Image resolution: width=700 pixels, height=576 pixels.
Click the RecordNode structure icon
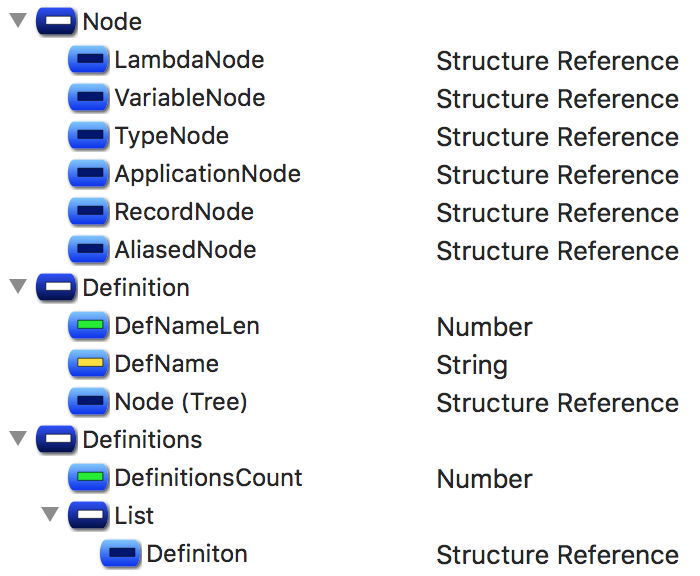click(88, 213)
